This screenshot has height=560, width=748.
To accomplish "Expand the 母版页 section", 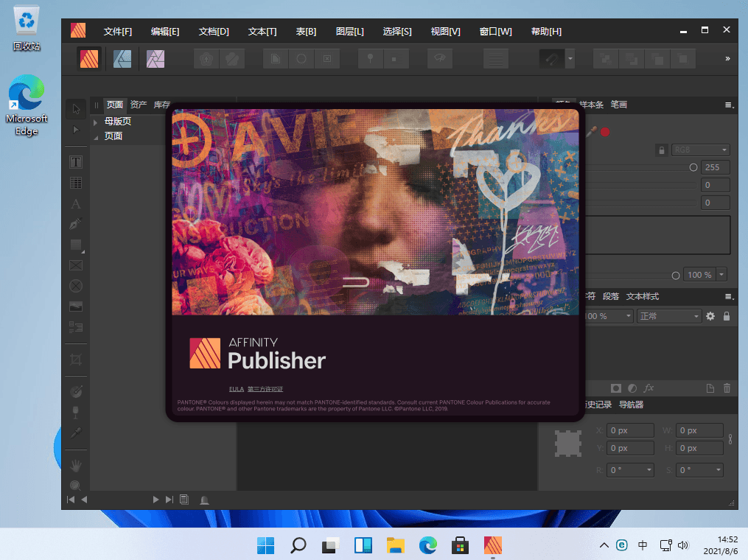I will tap(95, 122).
